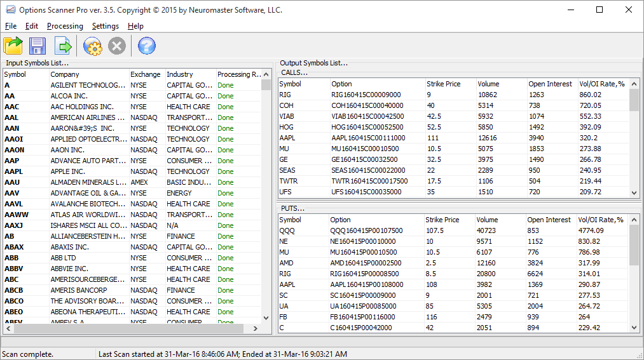This screenshot has width=644, height=360.
Task: Open the Help menu
Action: [x=135, y=26]
